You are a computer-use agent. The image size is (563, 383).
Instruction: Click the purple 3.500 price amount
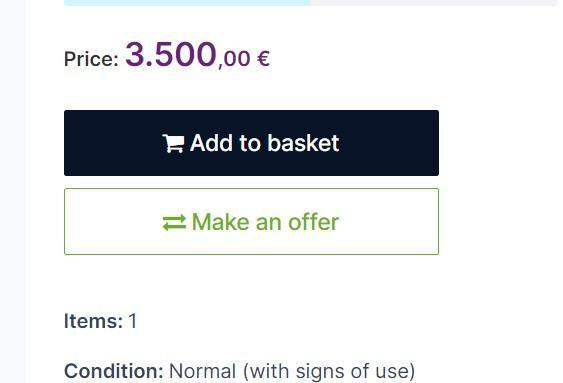(171, 54)
